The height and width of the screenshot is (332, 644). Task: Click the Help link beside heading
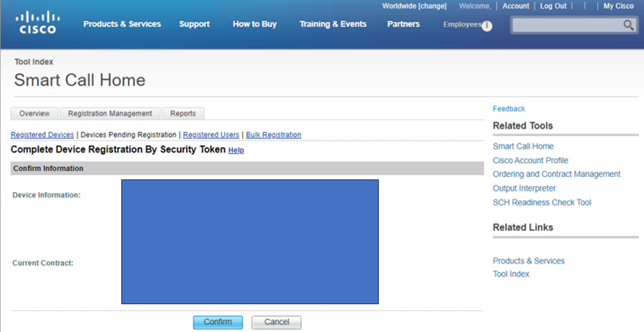pos(236,150)
